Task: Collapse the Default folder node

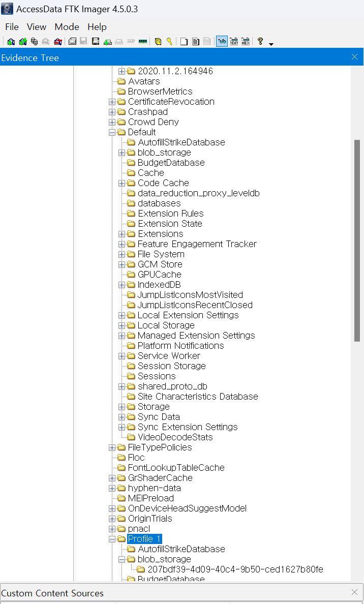Action: [112, 132]
